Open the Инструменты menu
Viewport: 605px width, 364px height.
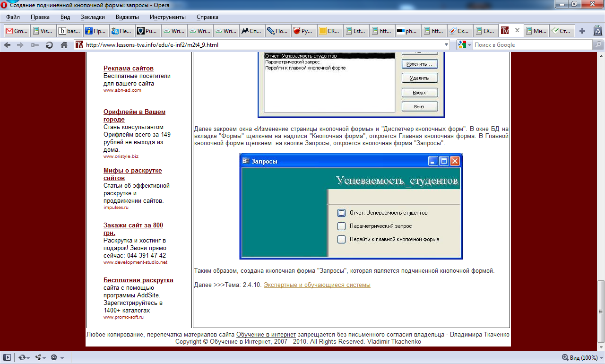pyautogui.click(x=168, y=17)
